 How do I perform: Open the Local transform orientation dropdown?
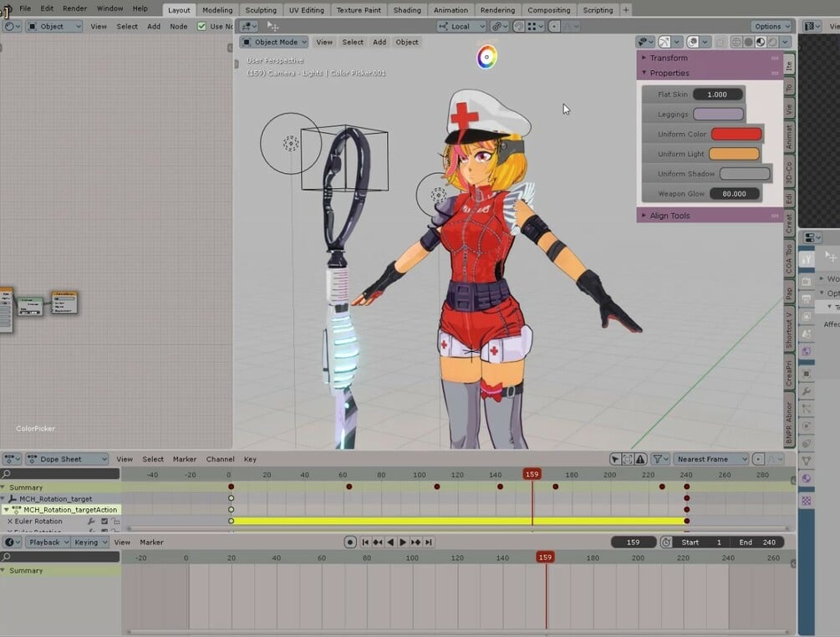point(461,26)
